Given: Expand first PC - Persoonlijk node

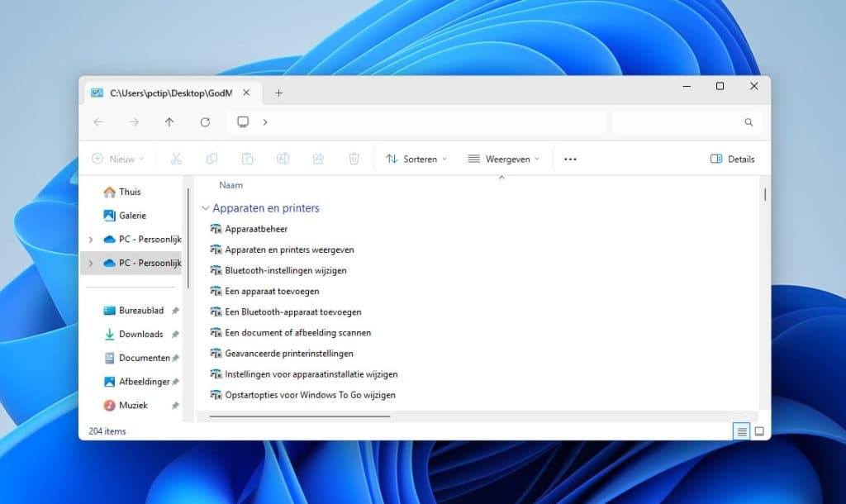Looking at the screenshot, I should pos(91,240).
